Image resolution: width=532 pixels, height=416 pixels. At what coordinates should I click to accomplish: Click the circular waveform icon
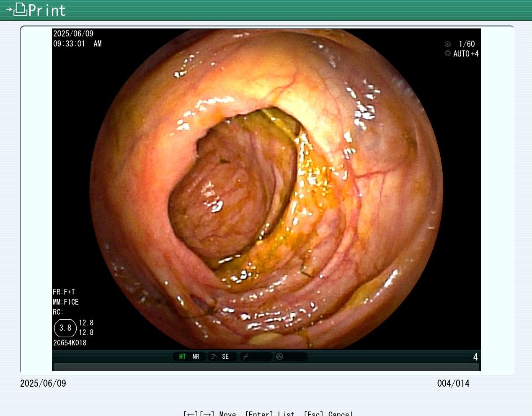pos(279,357)
